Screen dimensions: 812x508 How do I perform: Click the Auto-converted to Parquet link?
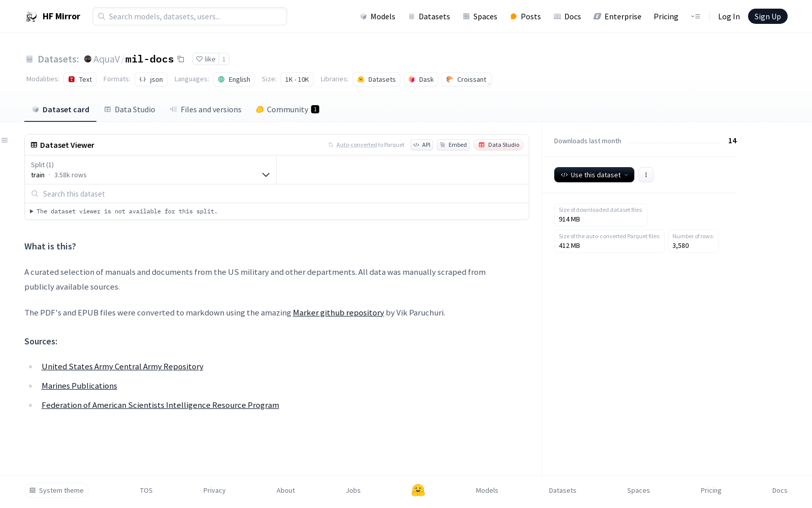click(366, 145)
